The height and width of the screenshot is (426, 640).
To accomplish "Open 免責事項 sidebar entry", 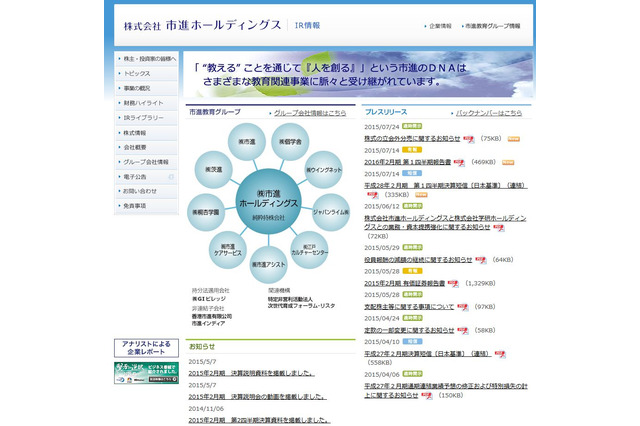I will click(x=147, y=206).
